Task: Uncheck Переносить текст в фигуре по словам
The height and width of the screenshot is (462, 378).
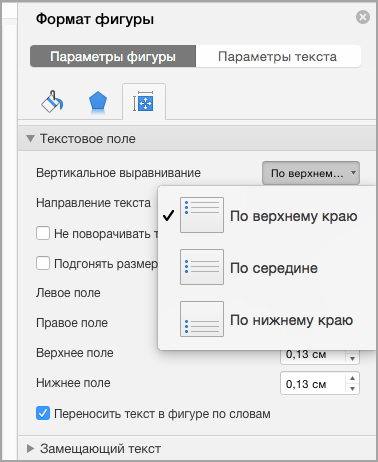Action: tap(43, 414)
